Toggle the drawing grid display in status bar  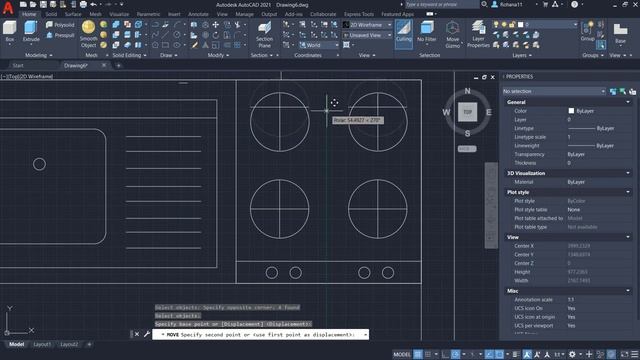(418, 354)
